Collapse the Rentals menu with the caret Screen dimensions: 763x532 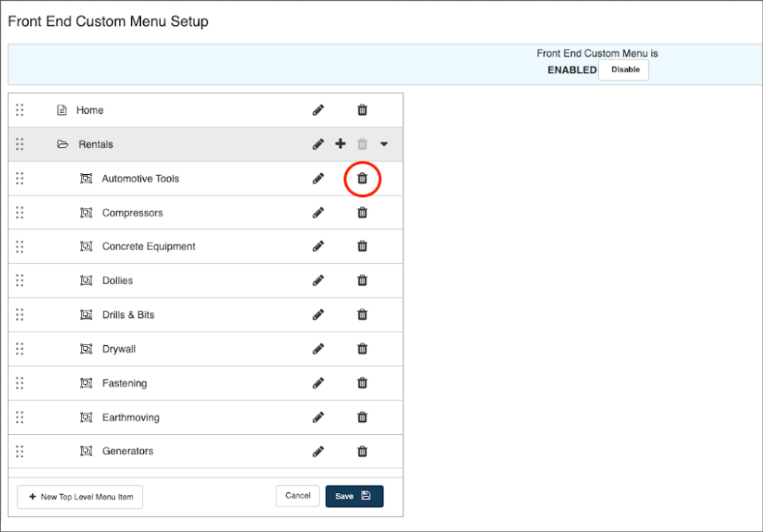point(384,145)
